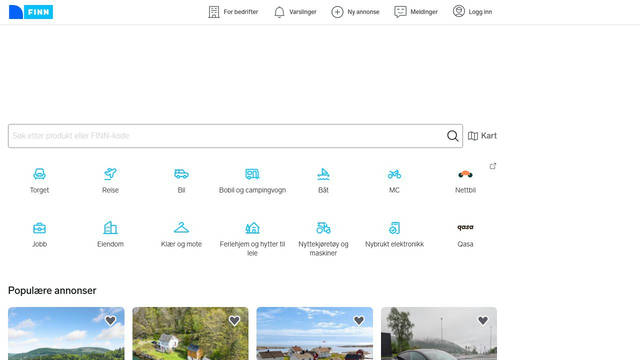Toggle favorite heart on the car listing

tap(483, 321)
